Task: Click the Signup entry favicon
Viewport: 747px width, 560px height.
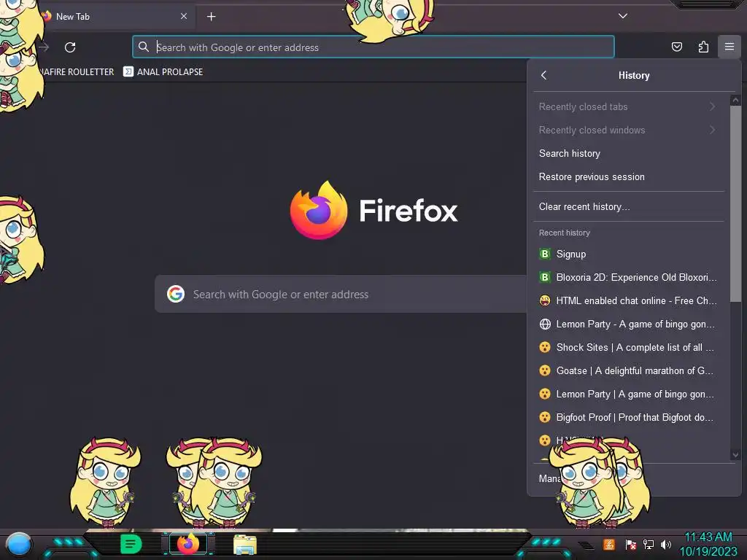Action: click(545, 254)
